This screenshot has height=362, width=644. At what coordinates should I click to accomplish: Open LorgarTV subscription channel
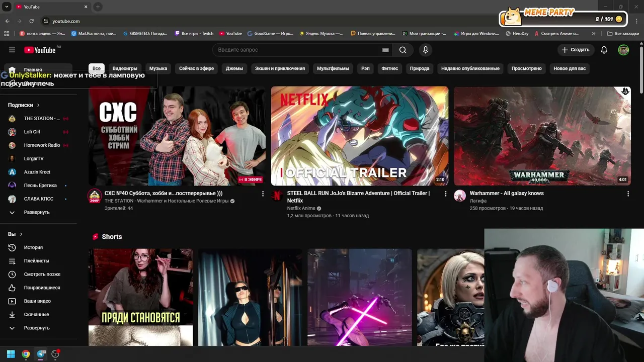pyautogui.click(x=39, y=158)
